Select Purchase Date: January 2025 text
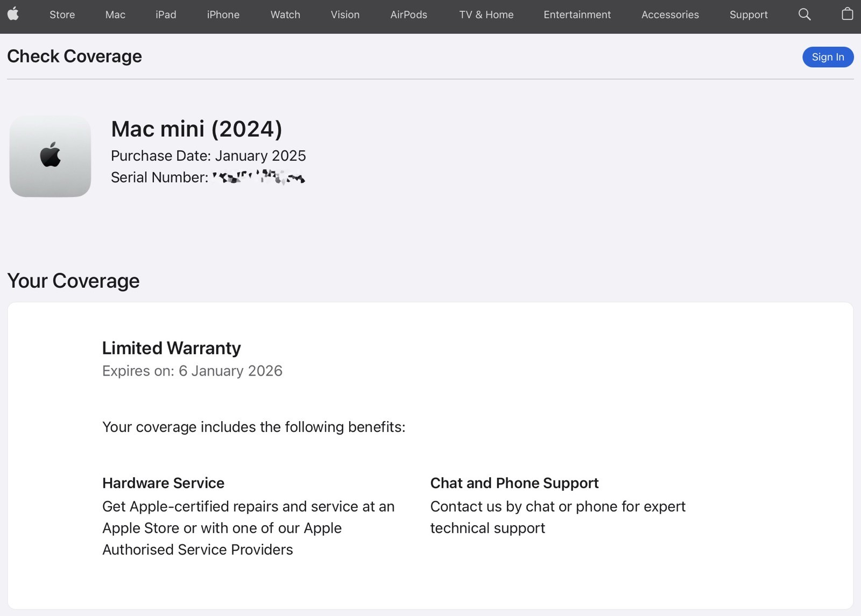The height and width of the screenshot is (616, 861). tap(208, 155)
